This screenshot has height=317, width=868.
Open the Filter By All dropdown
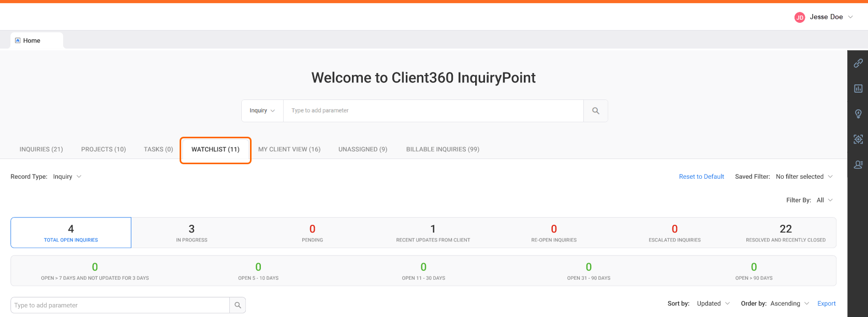[x=825, y=200]
